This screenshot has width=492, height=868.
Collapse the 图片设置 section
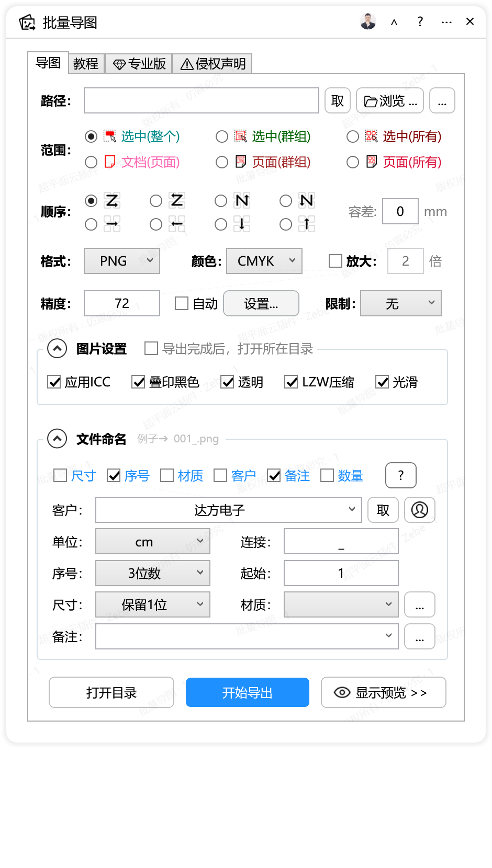coord(57,348)
